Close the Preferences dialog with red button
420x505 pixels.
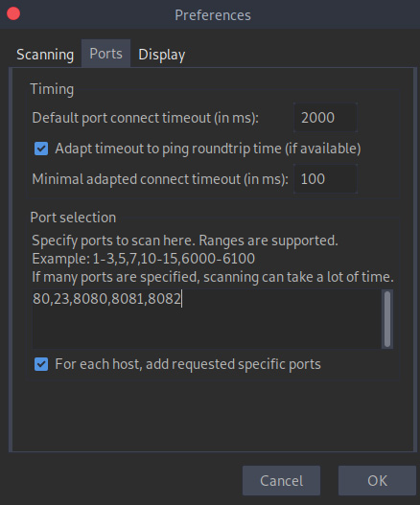(13, 13)
